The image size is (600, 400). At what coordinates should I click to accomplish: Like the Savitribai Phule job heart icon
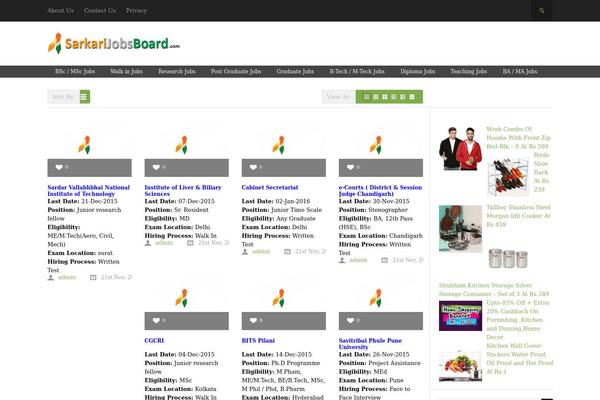tap(351, 320)
